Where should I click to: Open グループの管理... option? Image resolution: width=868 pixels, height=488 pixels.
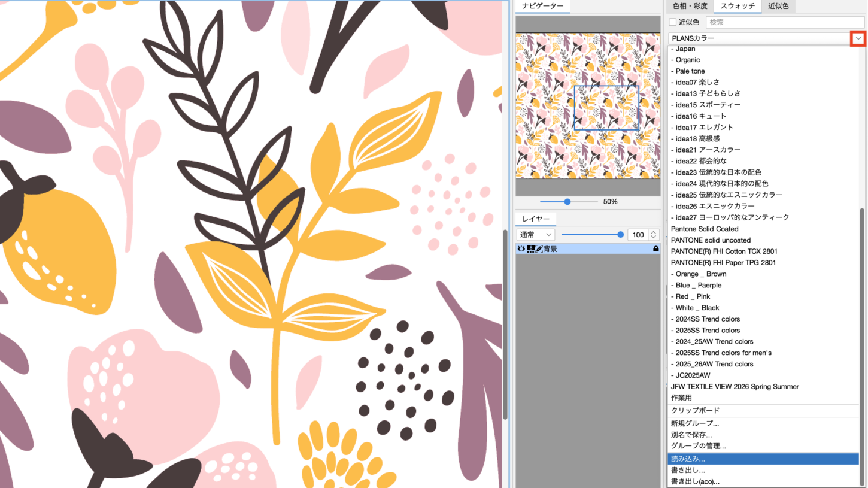point(699,446)
